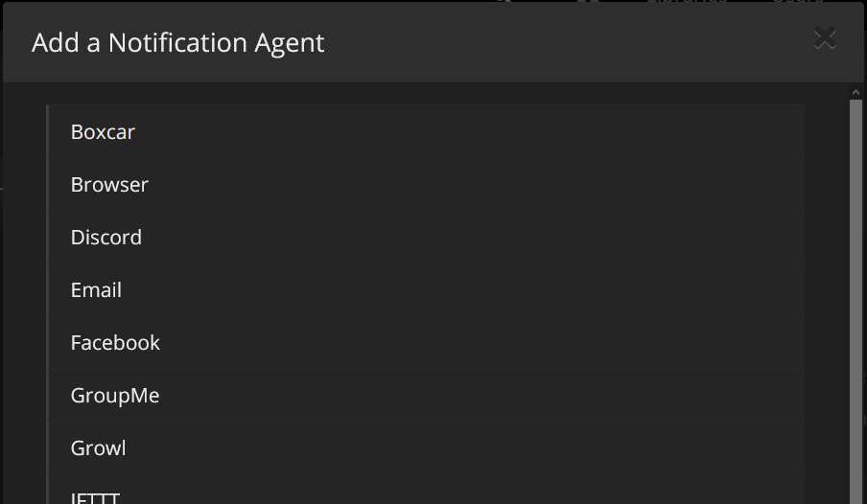867x504 pixels.
Task: Click the dialog's vertical scrollbar thumb
Action: pos(855,302)
